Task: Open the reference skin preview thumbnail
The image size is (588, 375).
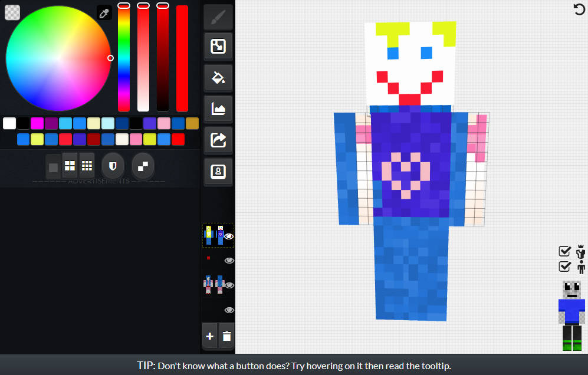Action: [x=571, y=316]
